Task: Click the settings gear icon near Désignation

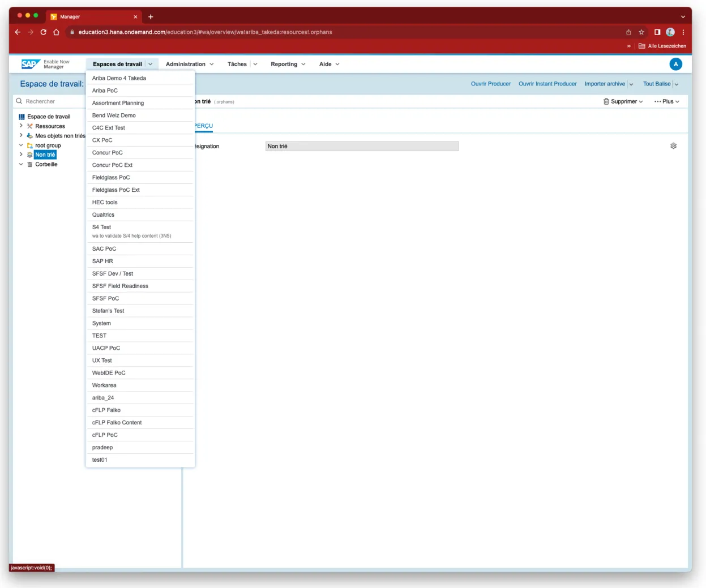Action: click(x=673, y=146)
